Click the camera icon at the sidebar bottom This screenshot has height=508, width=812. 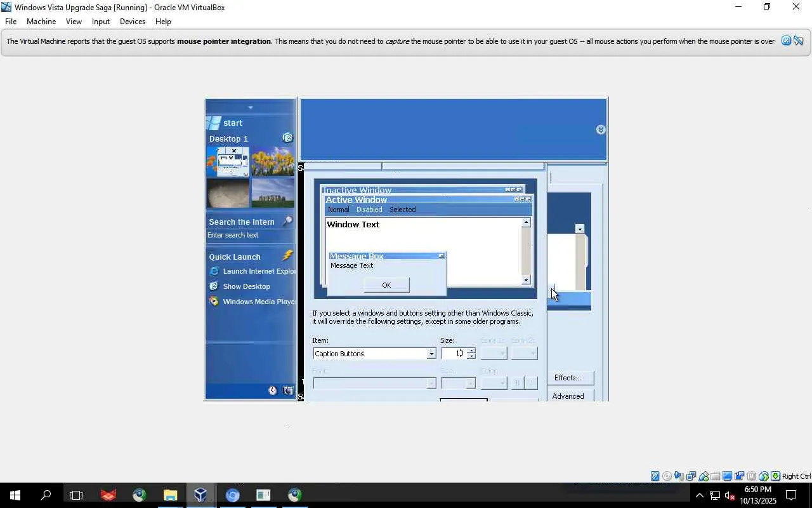tap(288, 391)
